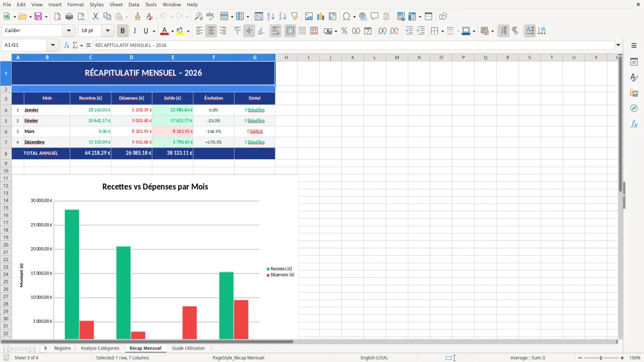The height and width of the screenshot is (362, 644).
Task: Switch to Guide Utilisation sheet tab
Action: click(188, 348)
